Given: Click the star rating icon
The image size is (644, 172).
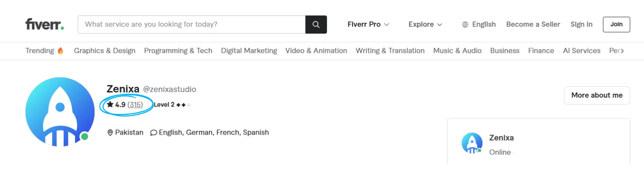Looking at the screenshot, I should (x=110, y=104).
